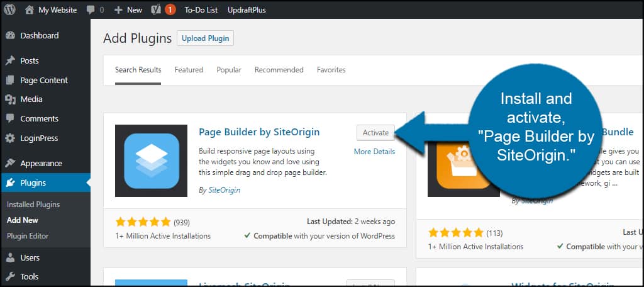644x287 pixels.
Task: Click the Comments sidebar icon
Action: tap(10, 118)
